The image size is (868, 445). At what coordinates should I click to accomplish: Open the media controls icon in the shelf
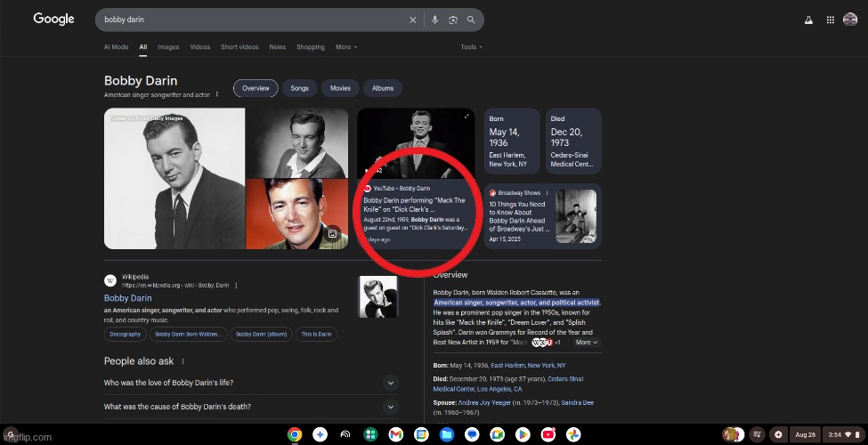758,434
